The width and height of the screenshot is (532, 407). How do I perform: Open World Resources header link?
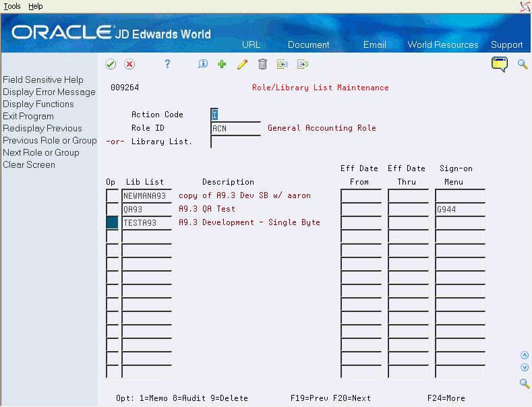(443, 44)
